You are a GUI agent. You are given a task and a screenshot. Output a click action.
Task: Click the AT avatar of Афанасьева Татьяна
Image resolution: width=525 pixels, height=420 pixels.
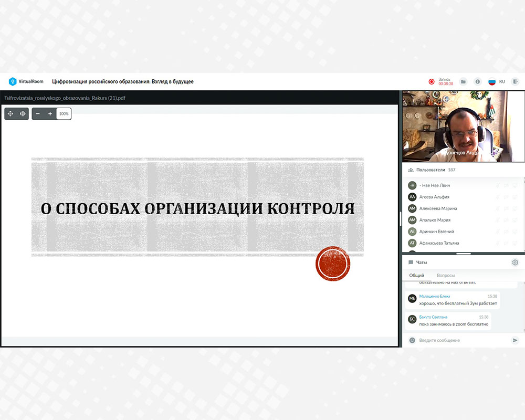[x=412, y=243]
